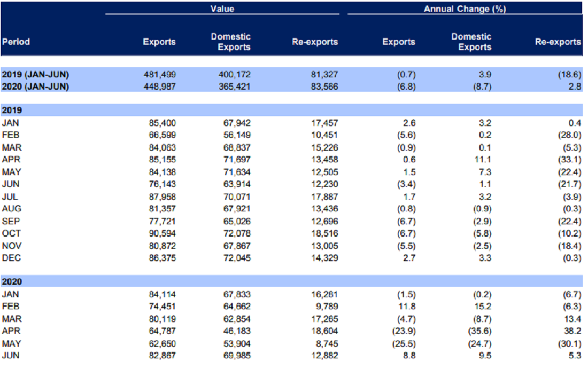Select the 2019 OCT exports value 90,594

pos(162,233)
